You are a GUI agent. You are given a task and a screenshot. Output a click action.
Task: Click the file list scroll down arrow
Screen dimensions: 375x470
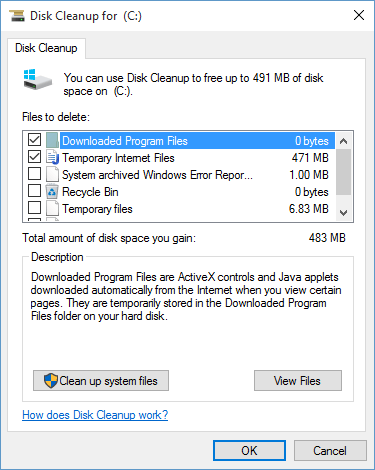pos(343,212)
